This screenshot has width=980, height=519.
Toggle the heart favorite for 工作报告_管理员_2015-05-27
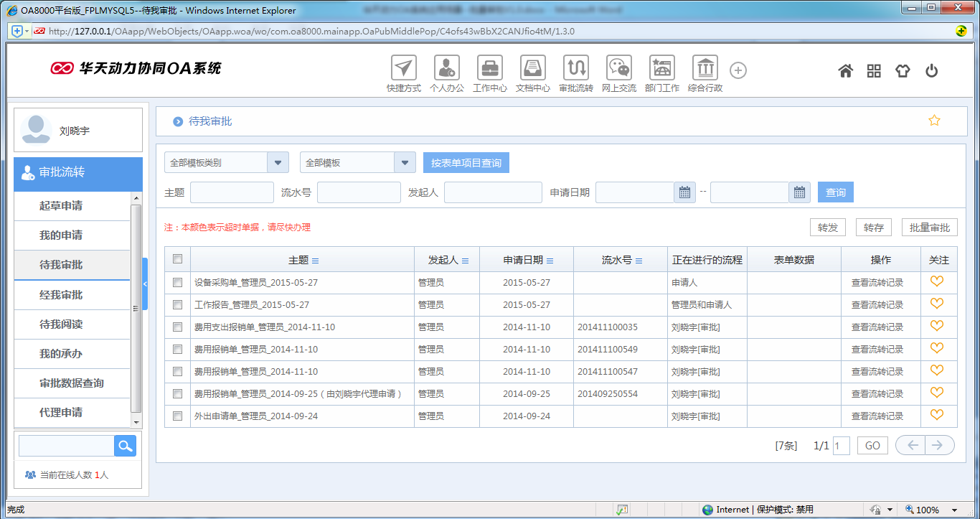pos(937,304)
